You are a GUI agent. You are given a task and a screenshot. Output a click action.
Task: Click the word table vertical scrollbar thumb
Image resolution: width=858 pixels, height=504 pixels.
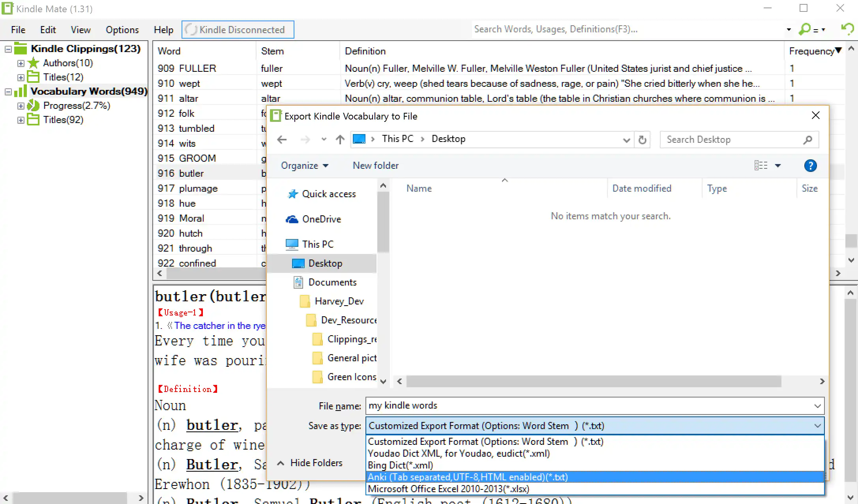(851, 241)
